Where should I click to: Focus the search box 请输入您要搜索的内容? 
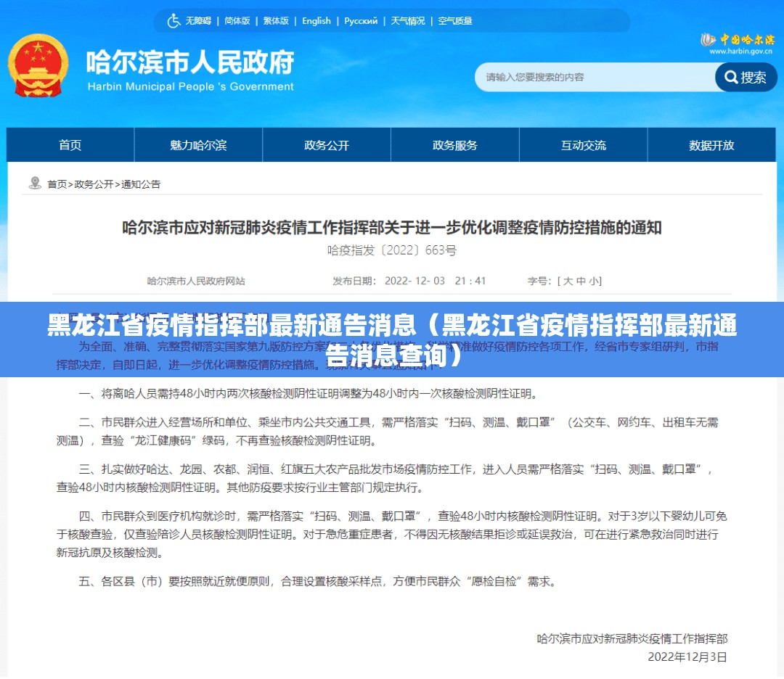click(595, 77)
